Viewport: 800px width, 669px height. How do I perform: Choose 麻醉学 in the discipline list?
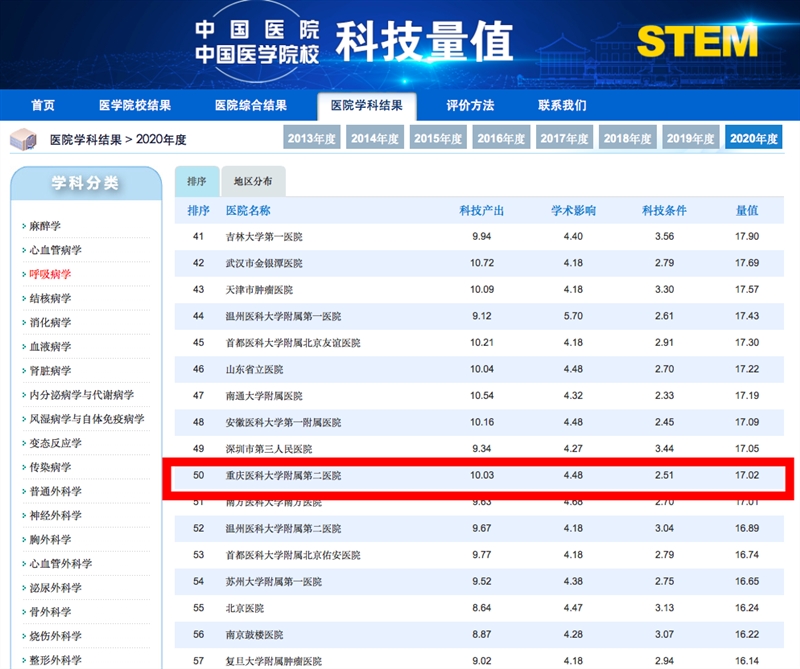(x=45, y=226)
